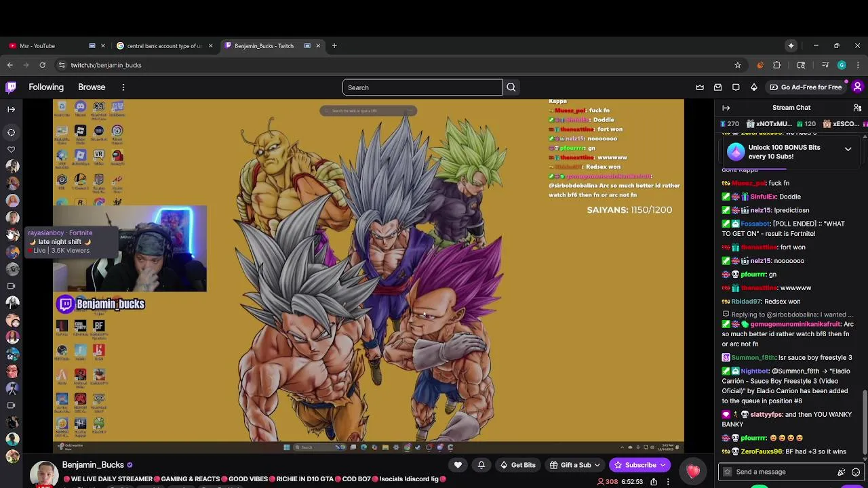This screenshot has width=868, height=488.
Task: Open the Subscribe dropdown button
Action: pyautogui.click(x=640, y=465)
